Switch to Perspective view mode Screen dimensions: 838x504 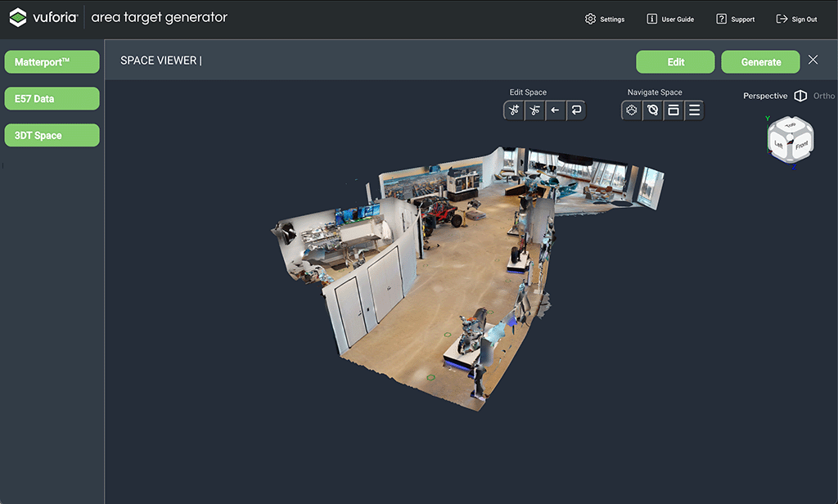(x=764, y=97)
